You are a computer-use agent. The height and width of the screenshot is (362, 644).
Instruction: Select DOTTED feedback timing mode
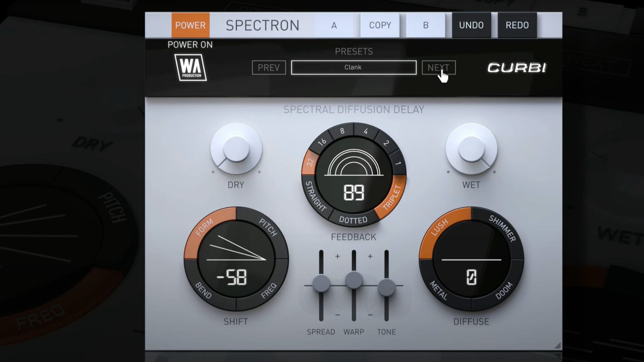[x=353, y=220]
